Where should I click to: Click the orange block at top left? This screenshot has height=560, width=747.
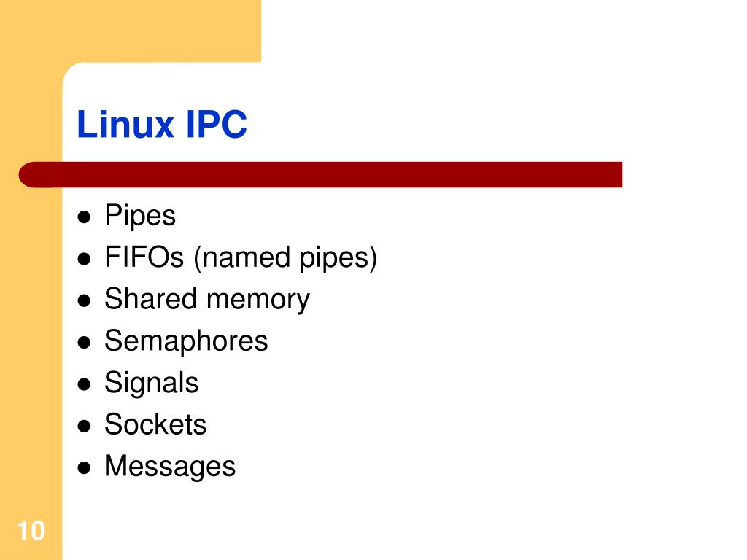(131, 31)
